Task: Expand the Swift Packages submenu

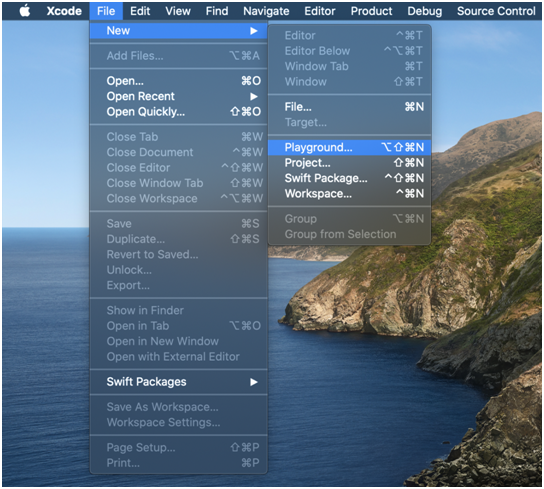Action: [x=178, y=382]
